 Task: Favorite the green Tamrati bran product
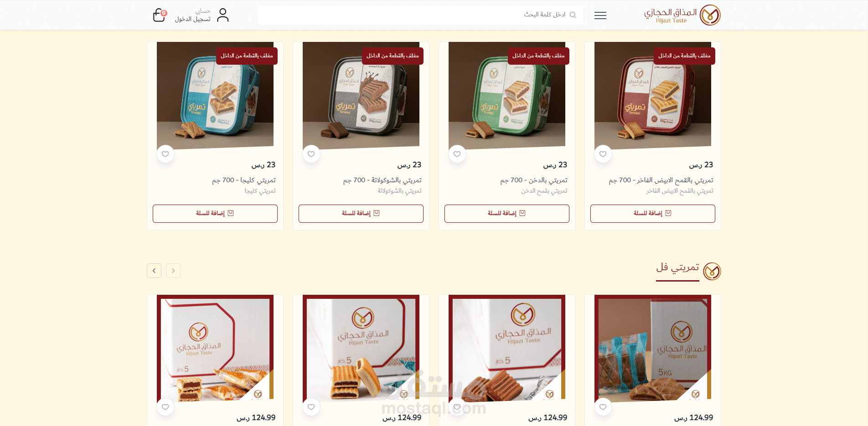(x=457, y=154)
